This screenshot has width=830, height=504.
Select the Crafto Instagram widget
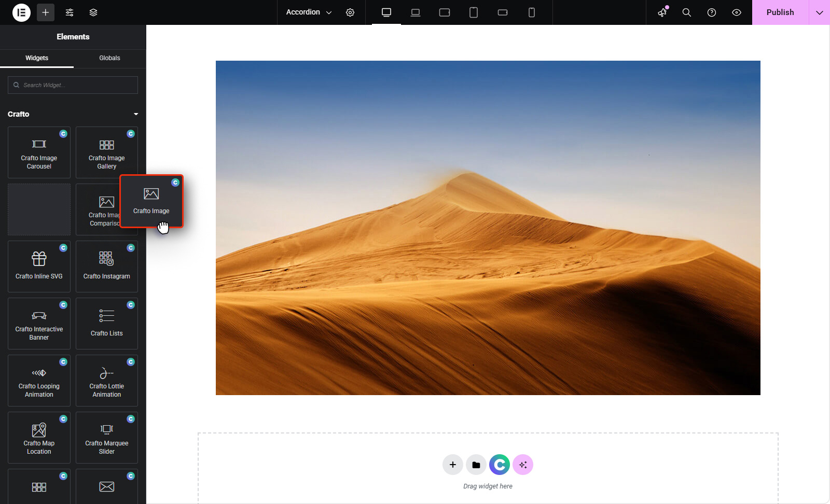coord(107,267)
